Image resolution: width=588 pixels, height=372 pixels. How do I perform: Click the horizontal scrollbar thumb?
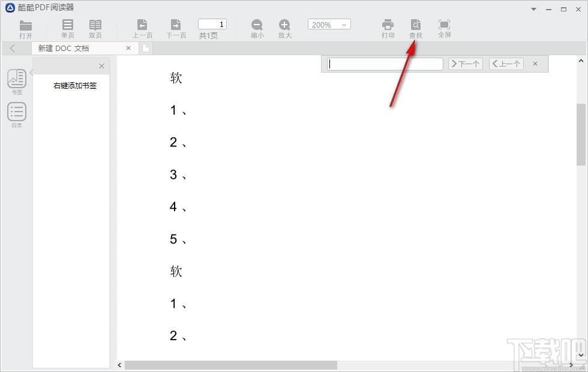pos(230,365)
